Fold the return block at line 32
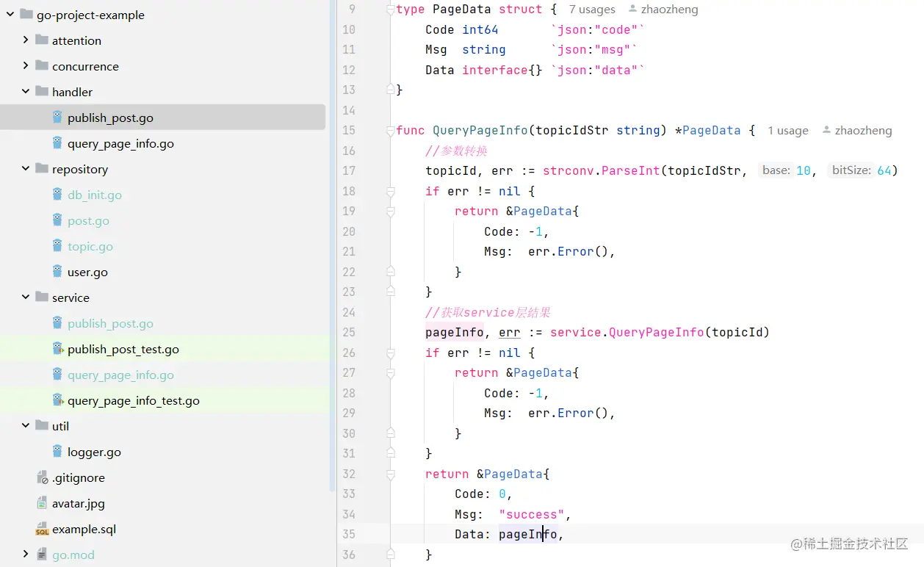924x567 pixels. pos(391,474)
